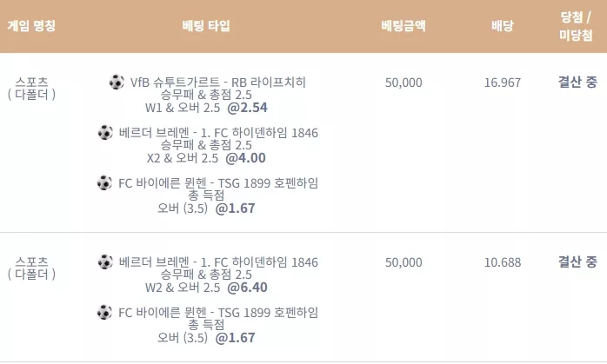The image size is (607, 364).
Task: Click soccer ball icon beside second FC 바이에른 뮌헨 match
Action: coord(104,312)
